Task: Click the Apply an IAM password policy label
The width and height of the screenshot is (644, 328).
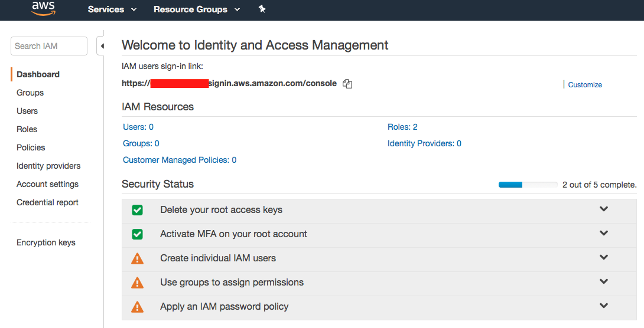Action: [x=225, y=306]
